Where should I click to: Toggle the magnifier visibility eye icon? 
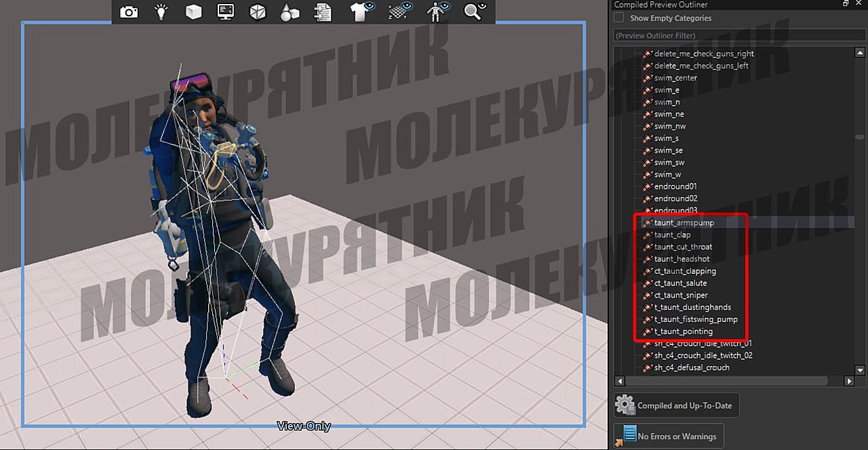coord(475,12)
